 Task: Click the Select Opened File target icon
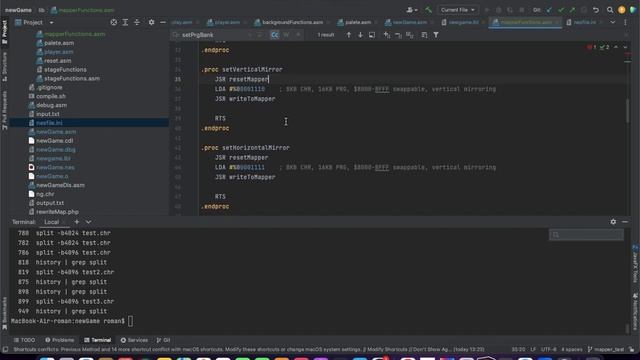pos(114,22)
